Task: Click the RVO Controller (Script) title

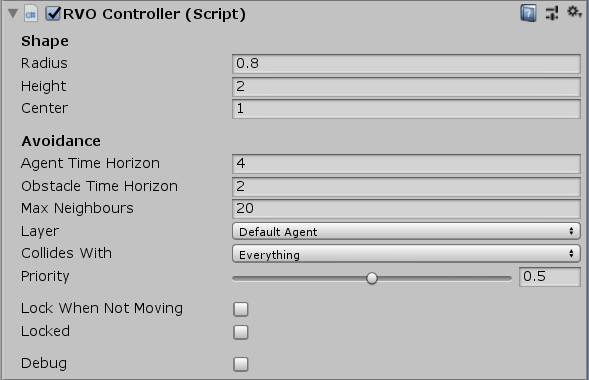Action: [x=154, y=14]
